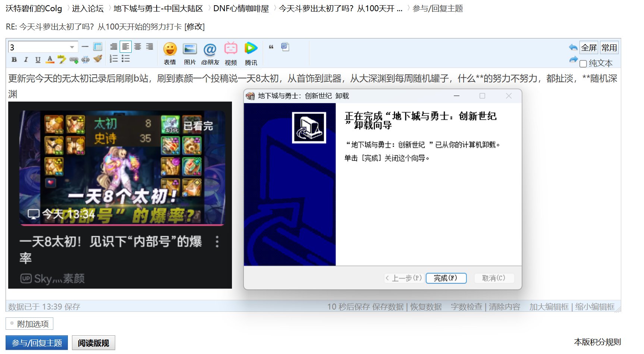Insert Tencent video via 腾讯 icon
644x354 pixels.
[251, 53]
